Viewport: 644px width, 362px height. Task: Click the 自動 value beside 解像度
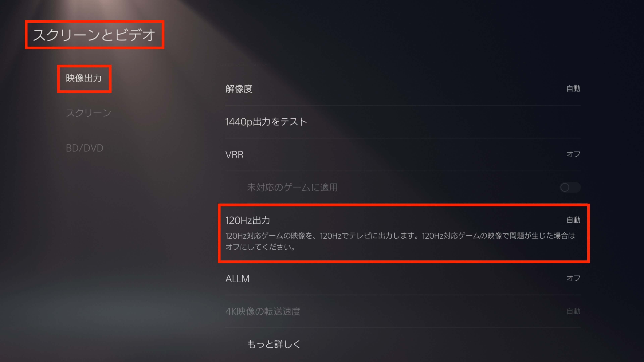[573, 89]
